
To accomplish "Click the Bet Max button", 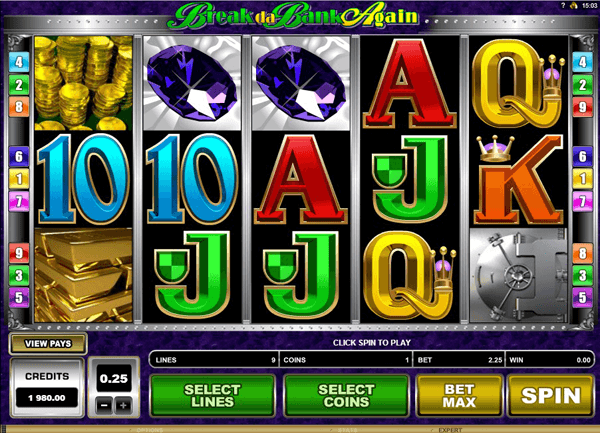I will [459, 396].
